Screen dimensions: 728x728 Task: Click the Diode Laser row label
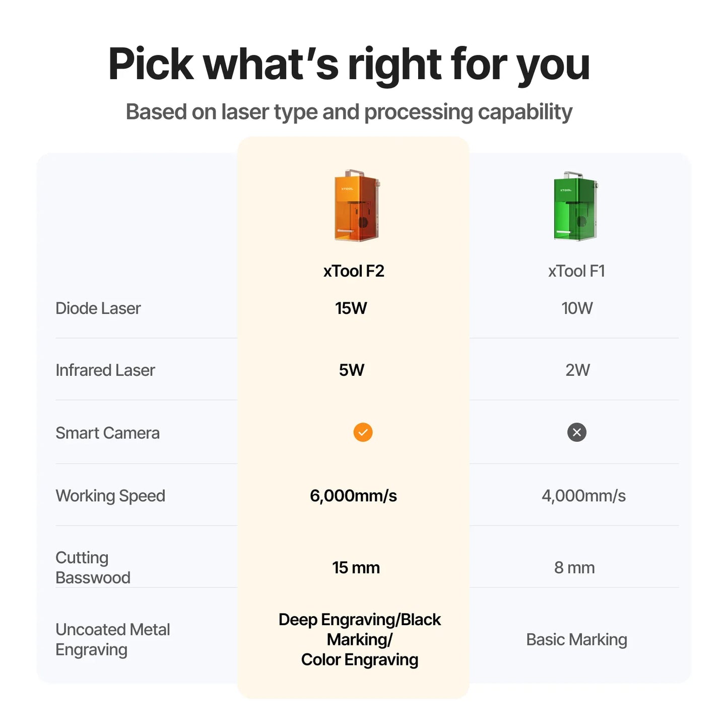[x=98, y=308]
